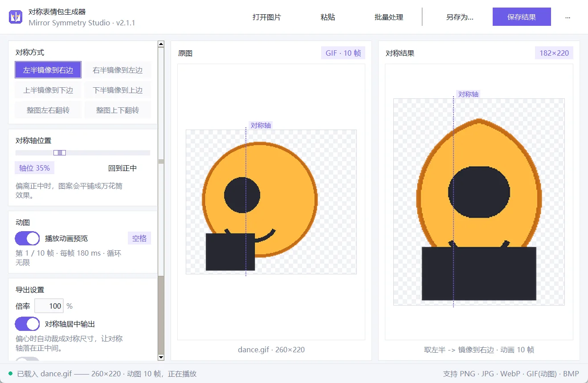
Task: Select 左半镜像到右边 symmetry mode
Action: coord(48,70)
